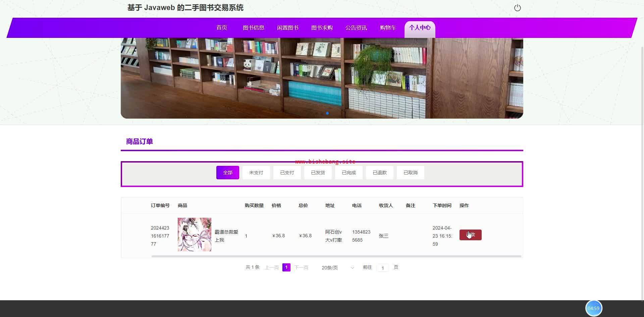This screenshot has width=644, height=317.
Task: Click the 订单编号 column header
Action: tap(160, 205)
